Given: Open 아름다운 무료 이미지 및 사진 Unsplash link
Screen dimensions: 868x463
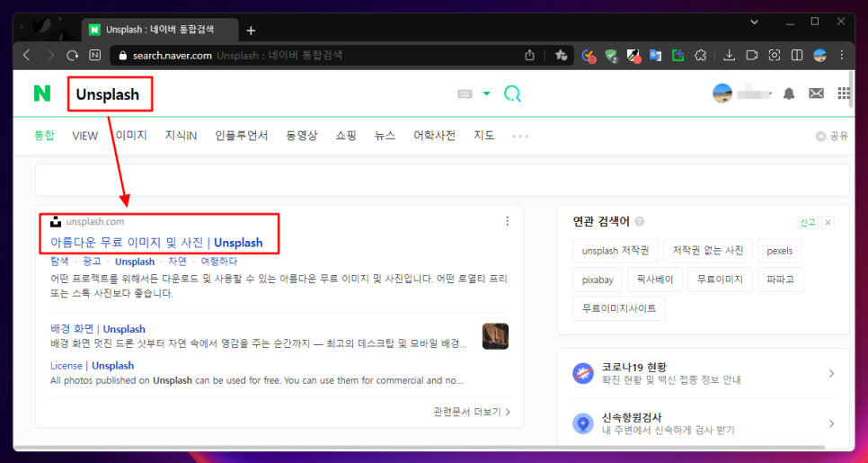Looking at the screenshot, I should point(156,243).
